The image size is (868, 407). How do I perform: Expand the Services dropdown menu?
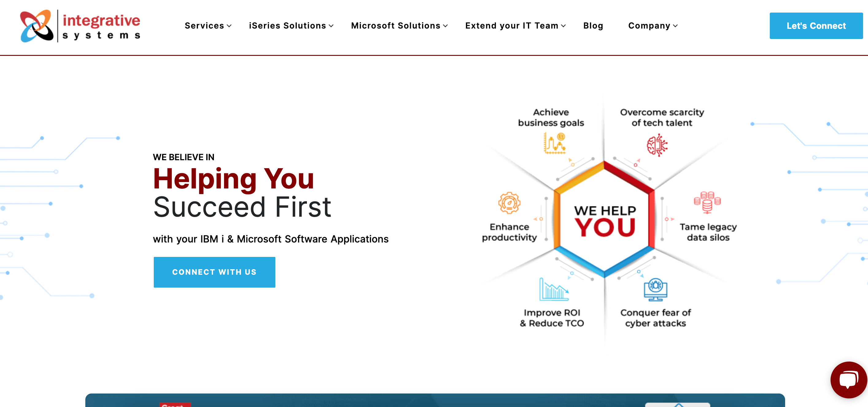pyautogui.click(x=207, y=25)
